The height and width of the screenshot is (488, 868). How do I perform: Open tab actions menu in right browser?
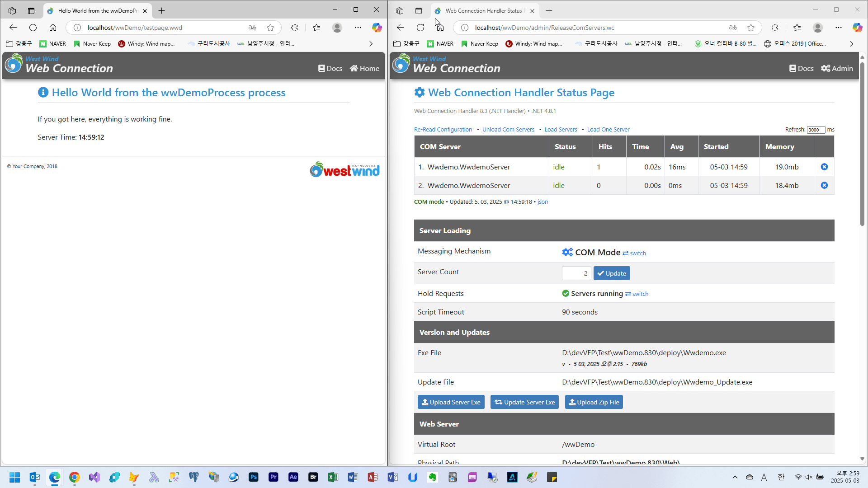tap(419, 10)
